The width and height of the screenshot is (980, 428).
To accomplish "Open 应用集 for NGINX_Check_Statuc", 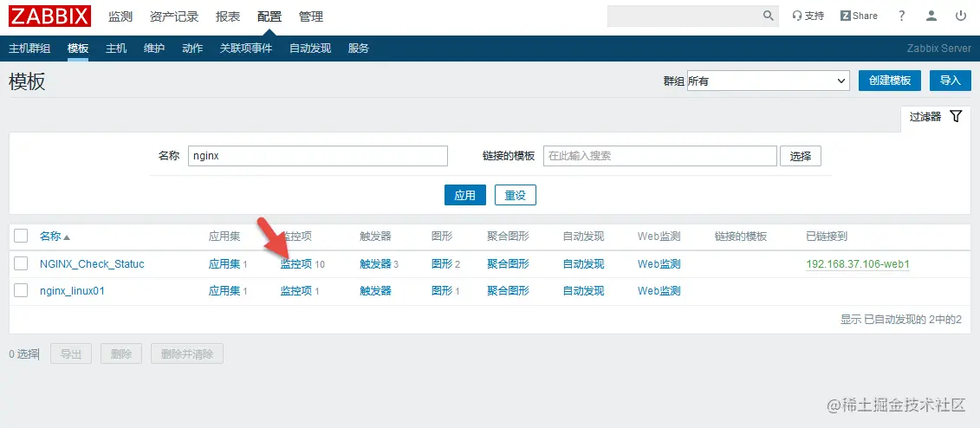I will [224, 264].
